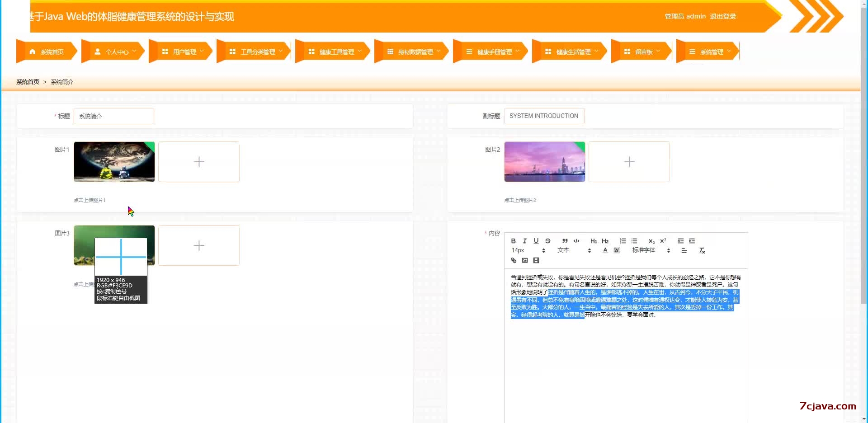Image resolution: width=868 pixels, height=423 pixels.
Task: Click the insert image icon
Action: 525,260
